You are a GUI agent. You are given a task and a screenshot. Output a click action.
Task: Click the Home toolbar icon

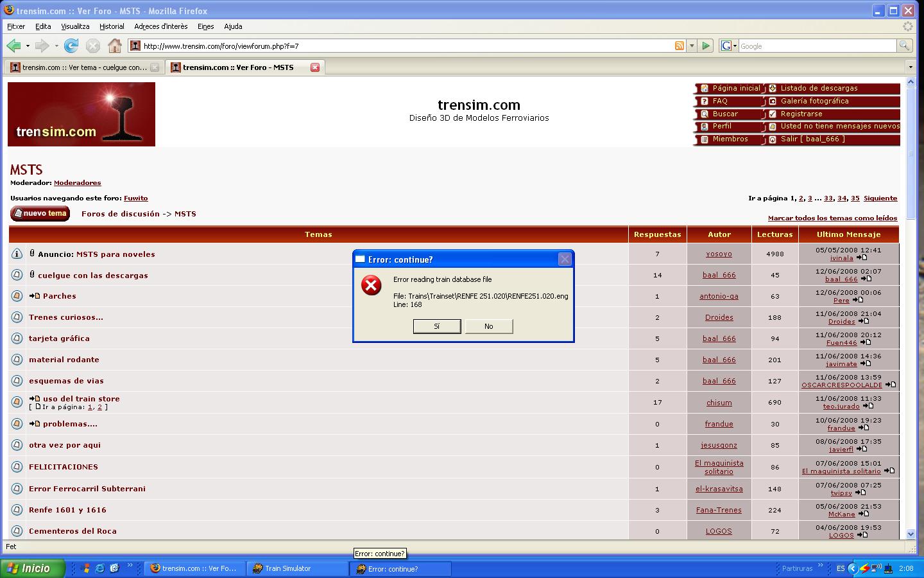click(115, 46)
